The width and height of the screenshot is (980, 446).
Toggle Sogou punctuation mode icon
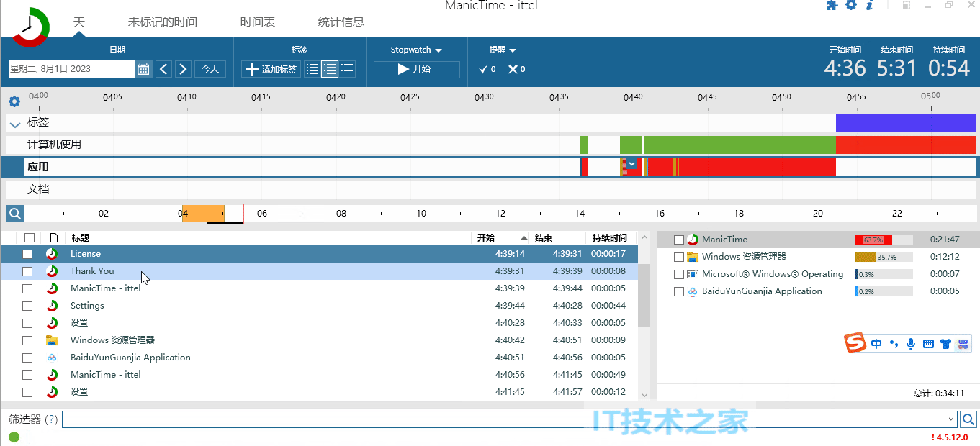(894, 344)
